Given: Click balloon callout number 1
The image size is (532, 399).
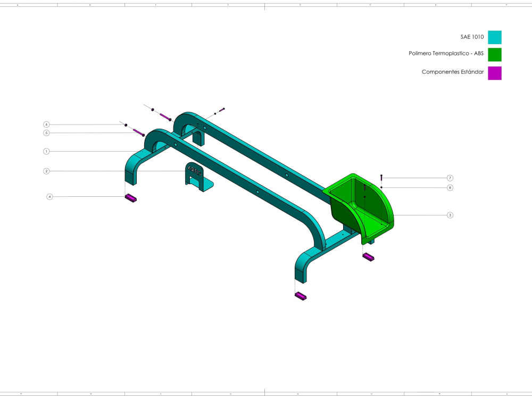Looking at the screenshot, I should click(46, 151).
